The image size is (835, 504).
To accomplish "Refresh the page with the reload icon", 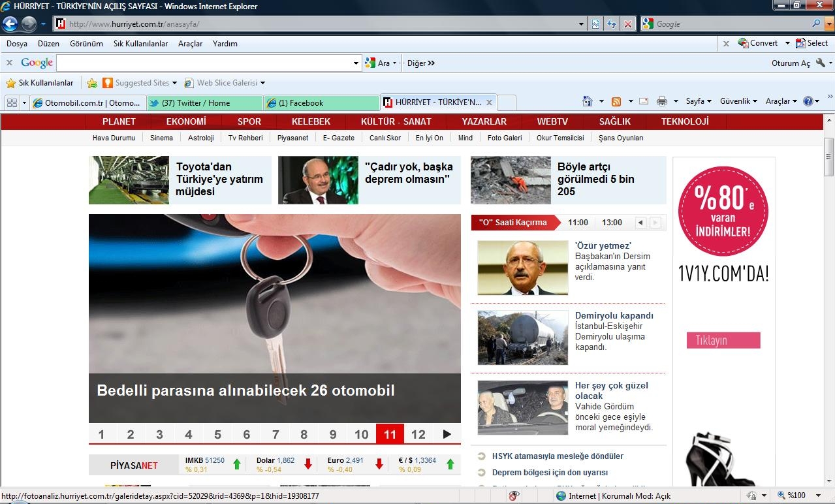I will click(612, 24).
